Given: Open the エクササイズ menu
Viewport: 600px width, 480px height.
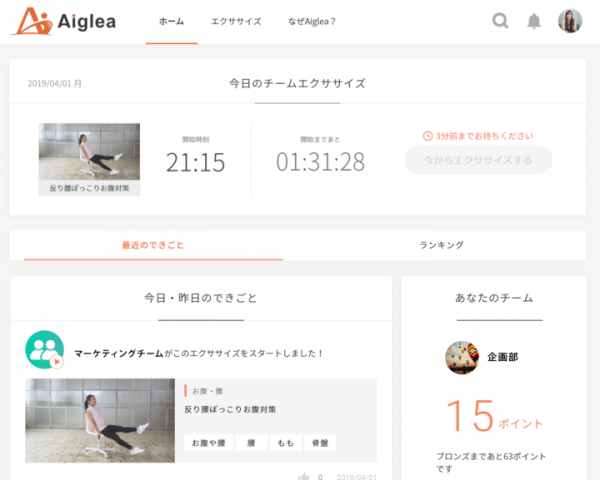Looking at the screenshot, I should coord(236,21).
